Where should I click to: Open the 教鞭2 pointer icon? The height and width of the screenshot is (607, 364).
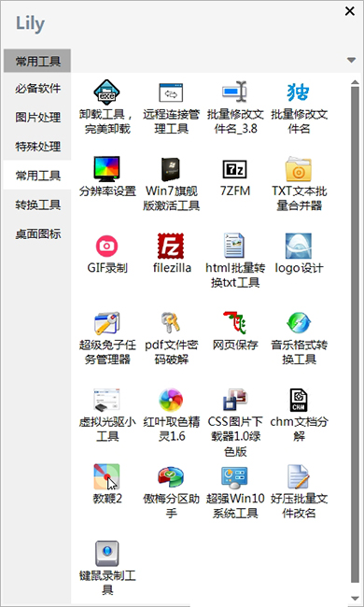click(106, 477)
